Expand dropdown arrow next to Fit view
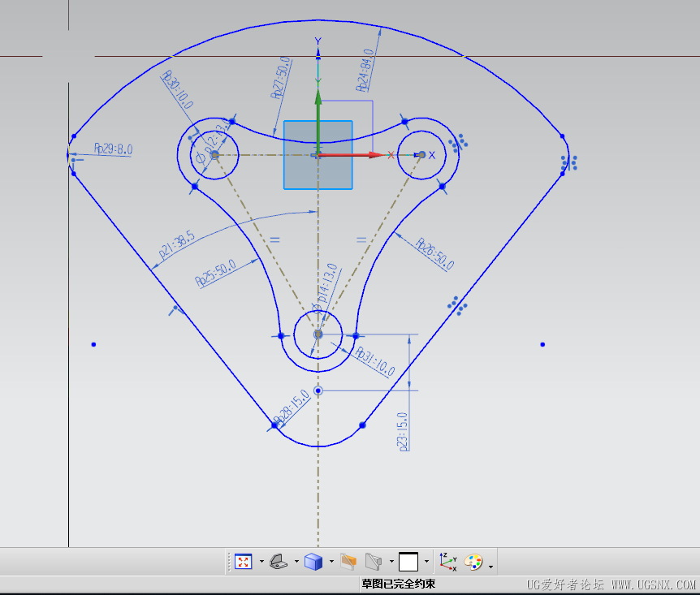This screenshot has width=700, height=595. [261, 562]
